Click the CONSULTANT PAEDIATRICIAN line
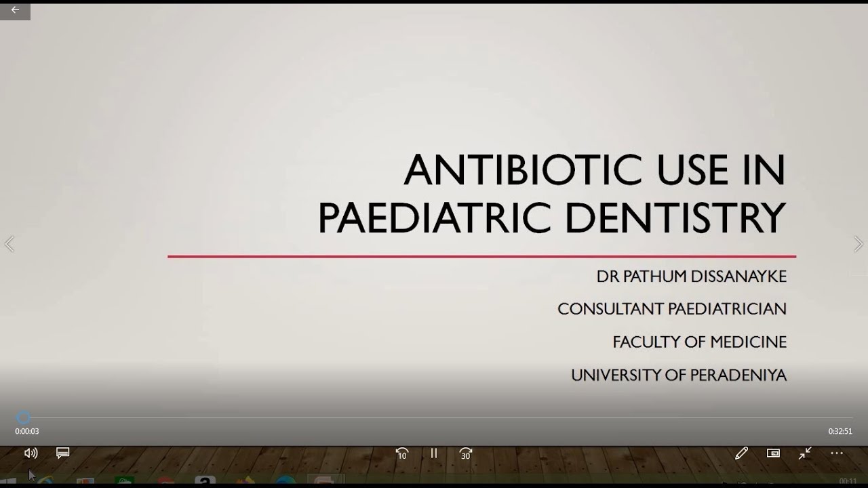Viewport: 868px width, 488px height. pos(672,309)
